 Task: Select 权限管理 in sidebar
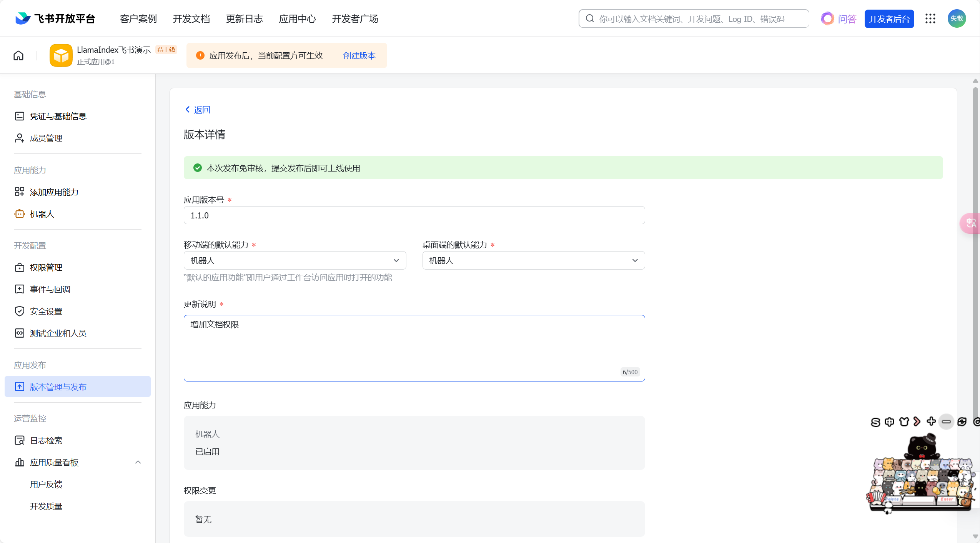click(46, 267)
